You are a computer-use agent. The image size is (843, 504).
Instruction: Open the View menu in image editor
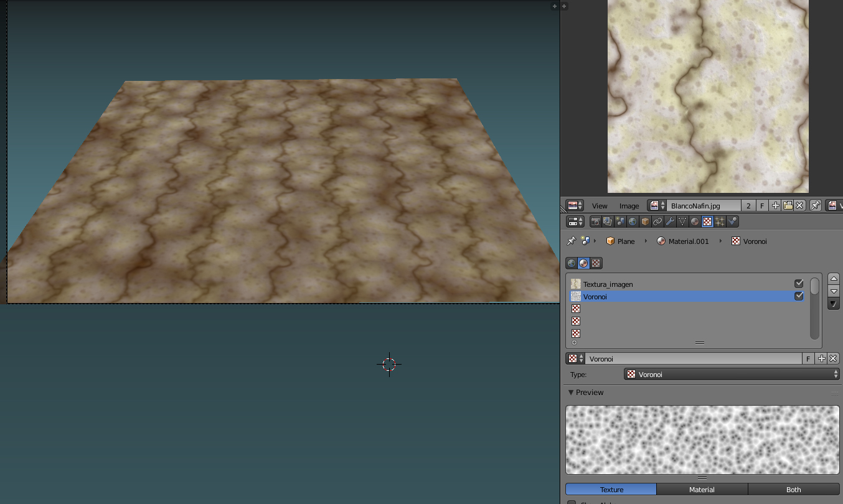click(x=600, y=206)
